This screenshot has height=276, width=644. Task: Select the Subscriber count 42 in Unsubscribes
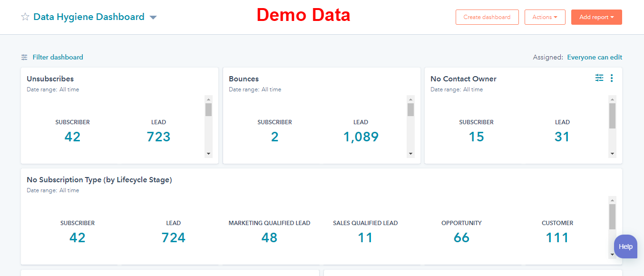pos(72,137)
